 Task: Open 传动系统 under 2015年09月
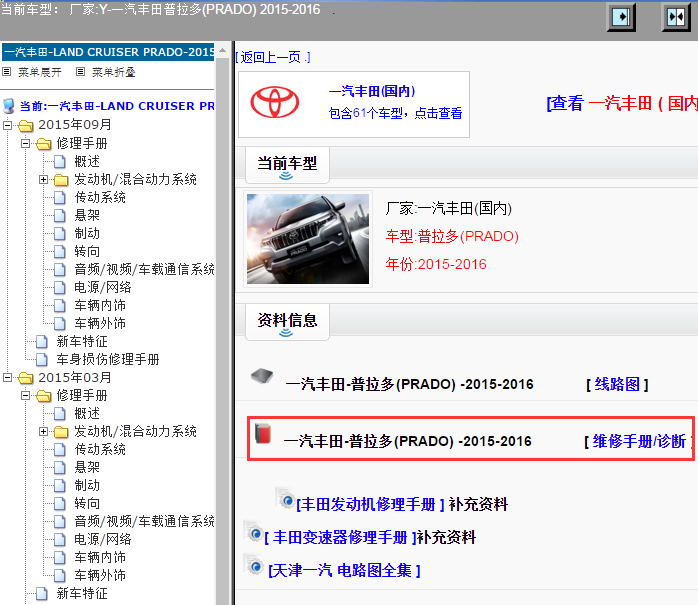click(x=100, y=197)
